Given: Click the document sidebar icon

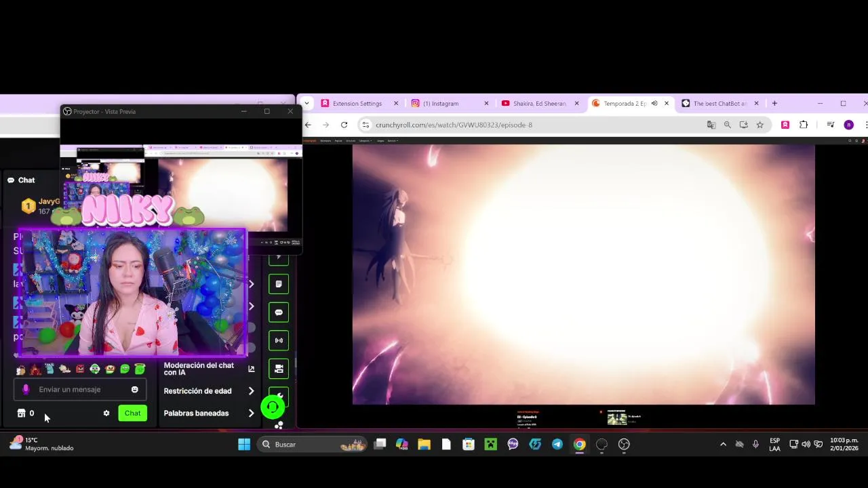Looking at the screenshot, I should coord(279,284).
